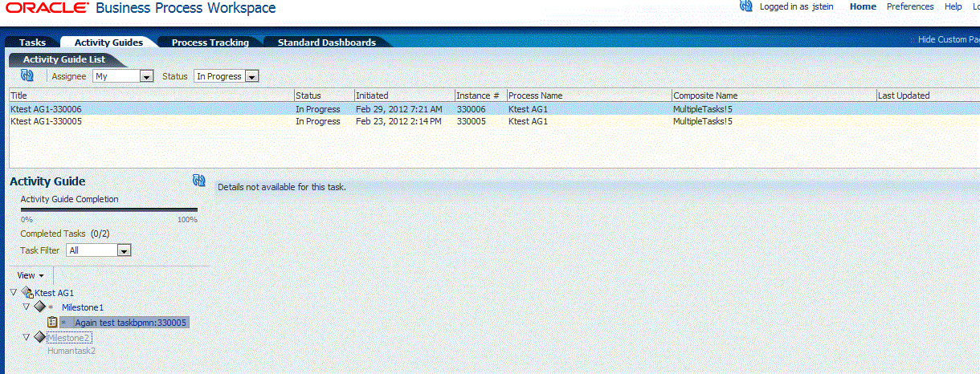Click the Activity Guide panel refresh icon
Screen dimensions: 980x374
coord(199,181)
